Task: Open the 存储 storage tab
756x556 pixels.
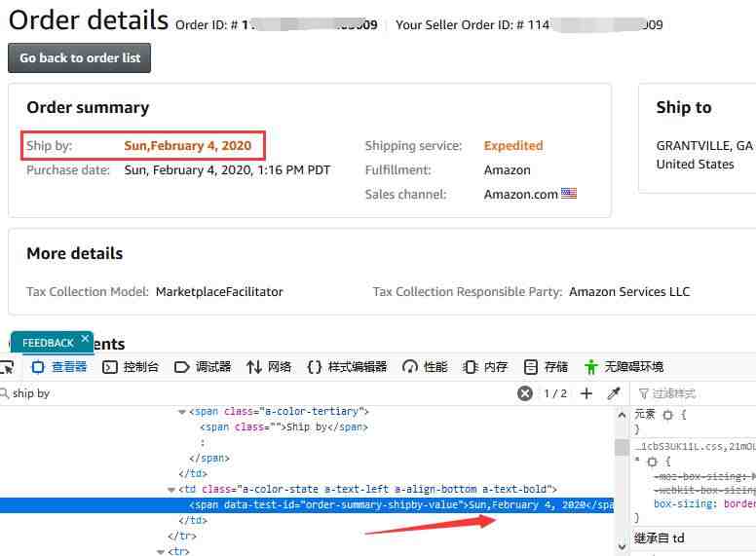Action: pyautogui.click(x=546, y=367)
